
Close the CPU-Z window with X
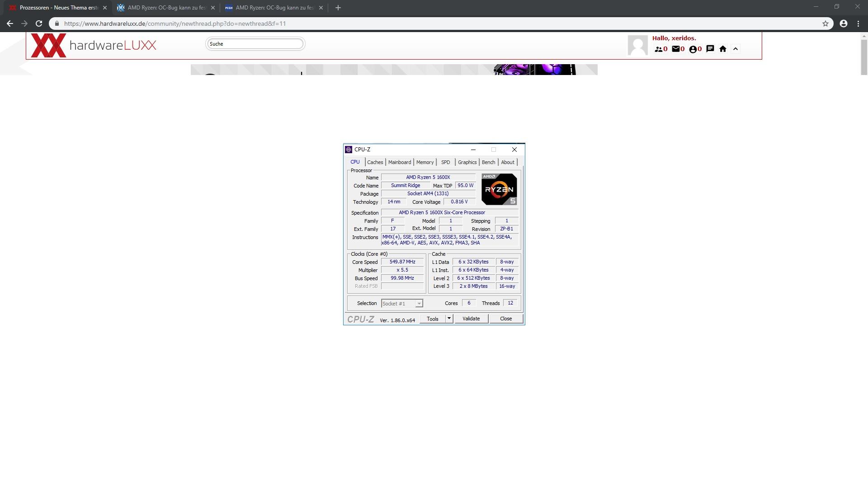tap(514, 150)
